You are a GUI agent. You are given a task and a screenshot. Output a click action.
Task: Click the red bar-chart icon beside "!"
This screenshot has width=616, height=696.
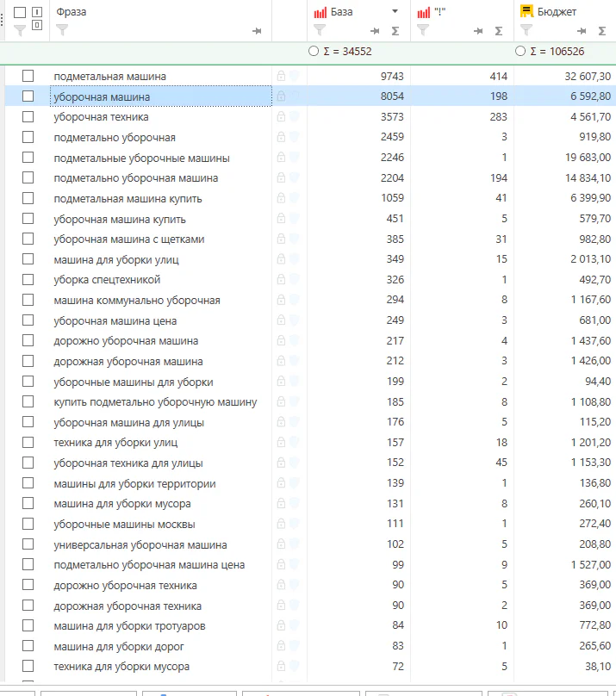point(424,12)
